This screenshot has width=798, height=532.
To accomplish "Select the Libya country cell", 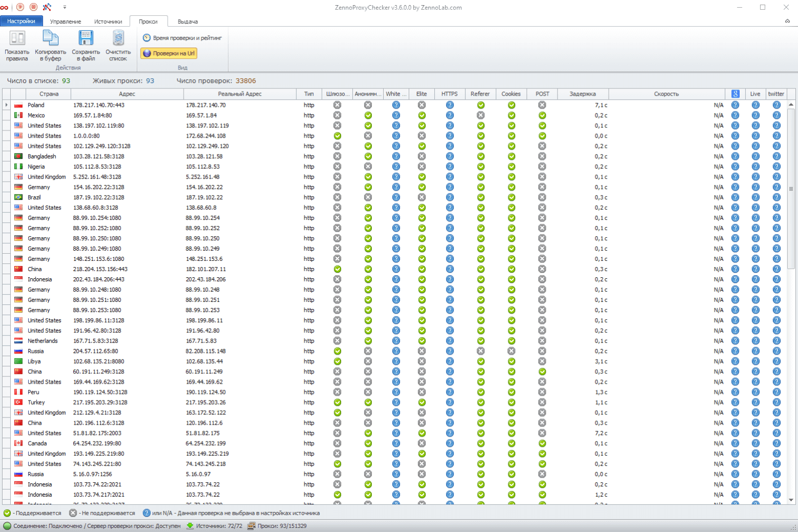I will pos(34,361).
